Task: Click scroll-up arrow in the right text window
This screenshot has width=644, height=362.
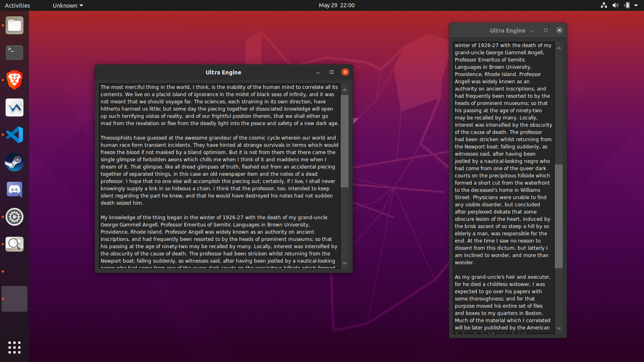Action: tap(559, 48)
